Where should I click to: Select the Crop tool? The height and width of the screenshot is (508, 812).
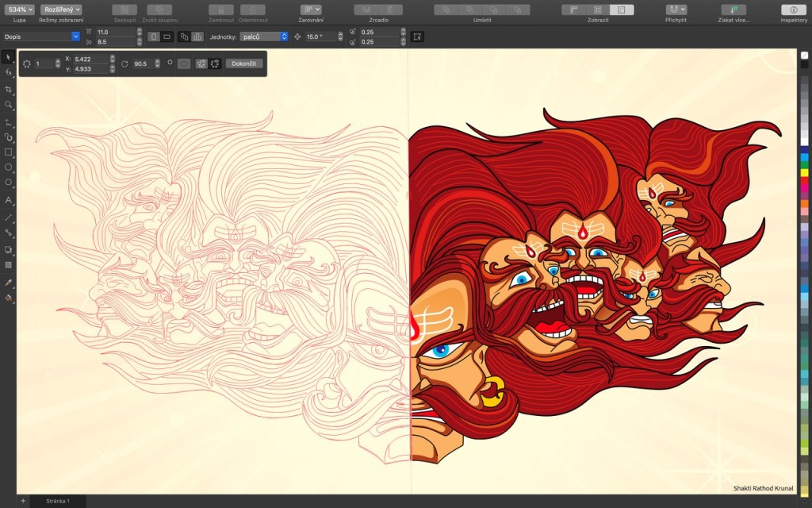click(x=8, y=89)
